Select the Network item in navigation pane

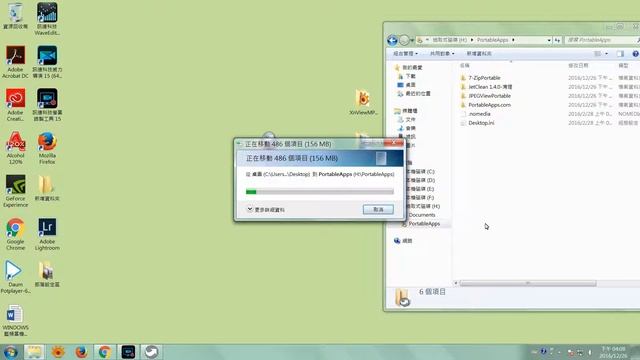pyautogui.click(x=403, y=241)
